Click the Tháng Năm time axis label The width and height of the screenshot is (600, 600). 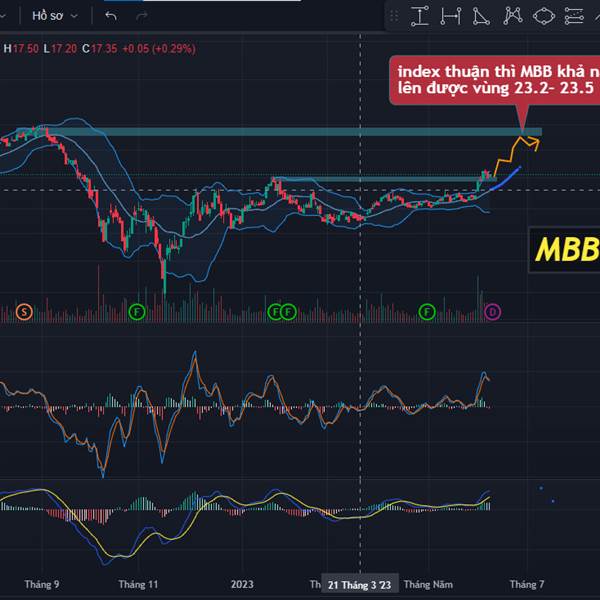coord(428,584)
